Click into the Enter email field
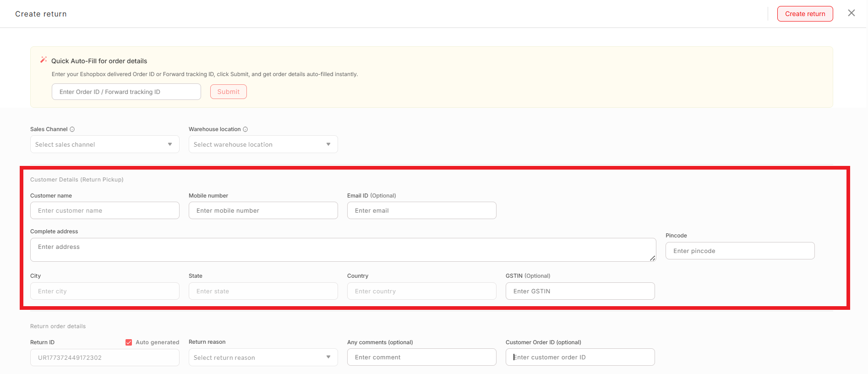Image resolution: width=868 pixels, height=374 pixels. point(421,210)
